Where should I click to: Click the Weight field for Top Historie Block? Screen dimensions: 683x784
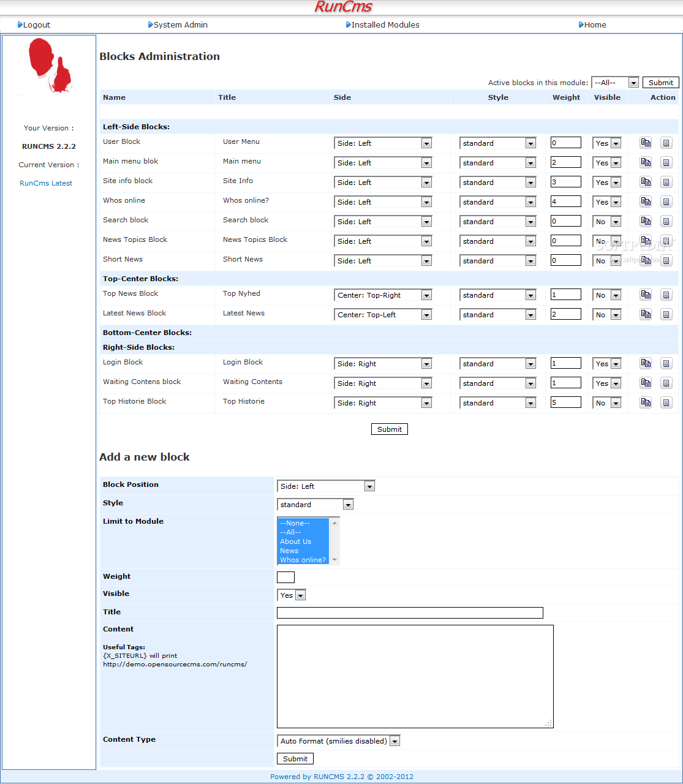[x=566, y=402]
